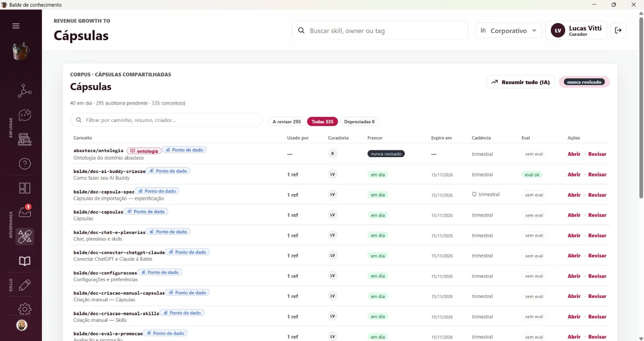Click the 'eval ok' badge
This screenshot has height=341, width=644.
coord(532,175)
